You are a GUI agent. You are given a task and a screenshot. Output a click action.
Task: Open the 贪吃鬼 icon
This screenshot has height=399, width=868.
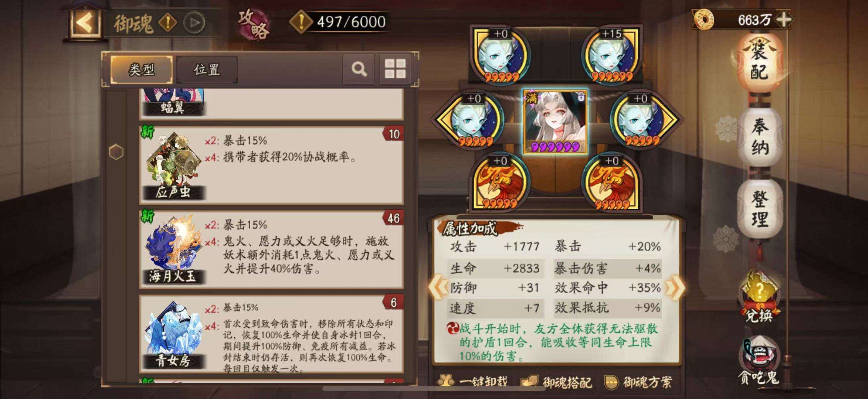pyautogui.click(x=759, y=360)
